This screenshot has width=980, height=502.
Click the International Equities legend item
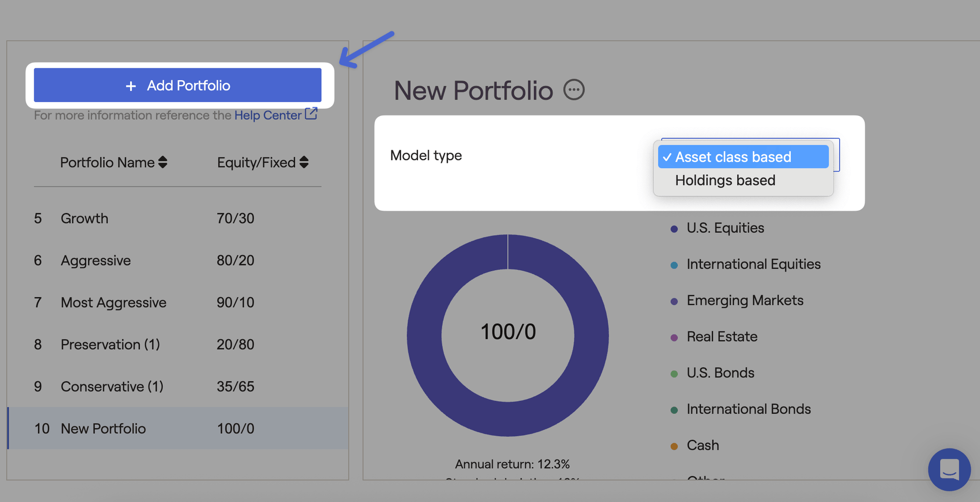pos(753,264)
